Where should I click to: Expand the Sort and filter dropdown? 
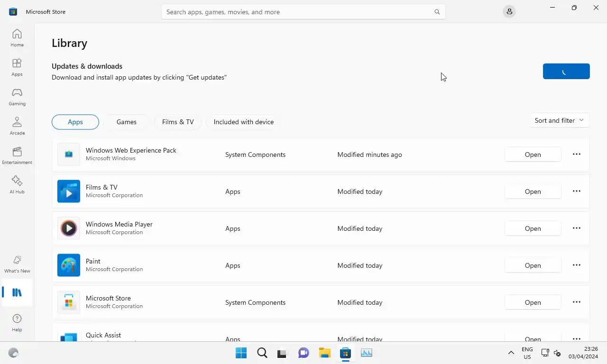coord(559,120)
